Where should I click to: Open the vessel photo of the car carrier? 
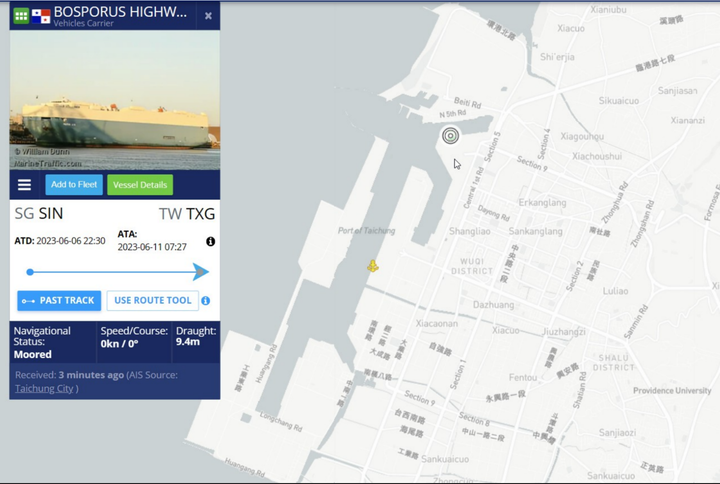(x=115, y=100)
